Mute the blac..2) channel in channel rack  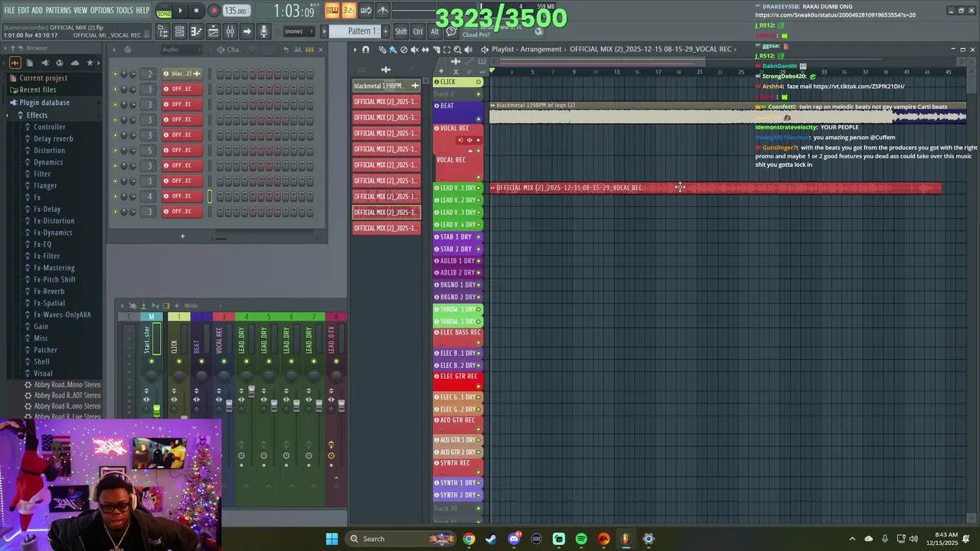pyautogui.click(x=115, y=74)
